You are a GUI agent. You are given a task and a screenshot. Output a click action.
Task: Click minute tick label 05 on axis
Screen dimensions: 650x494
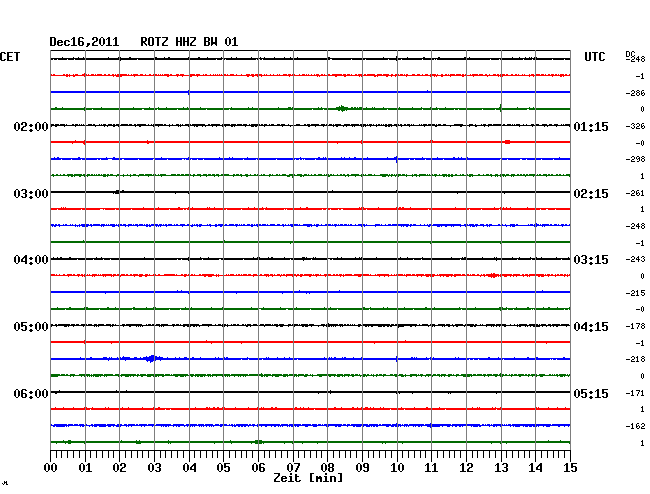click(x=223, y=468)
